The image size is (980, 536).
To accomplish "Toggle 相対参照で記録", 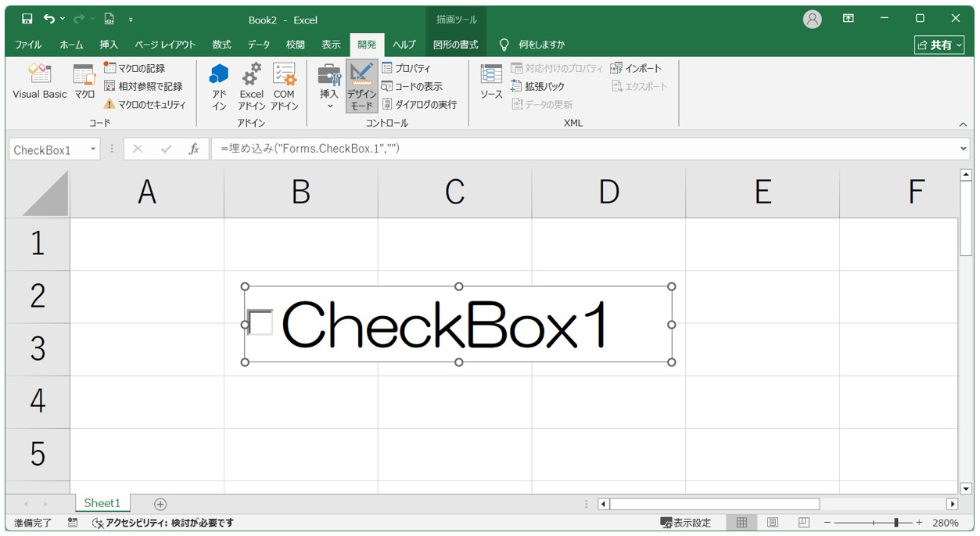I will click(x=143, y=86).
